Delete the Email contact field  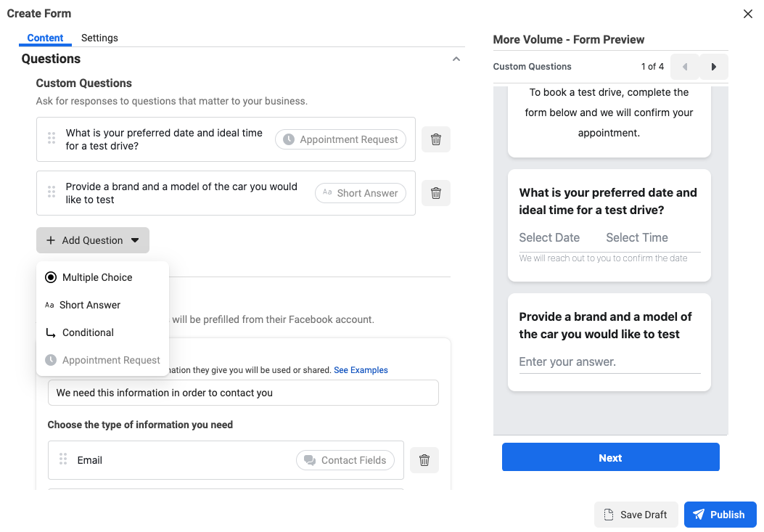pos(424,460)
